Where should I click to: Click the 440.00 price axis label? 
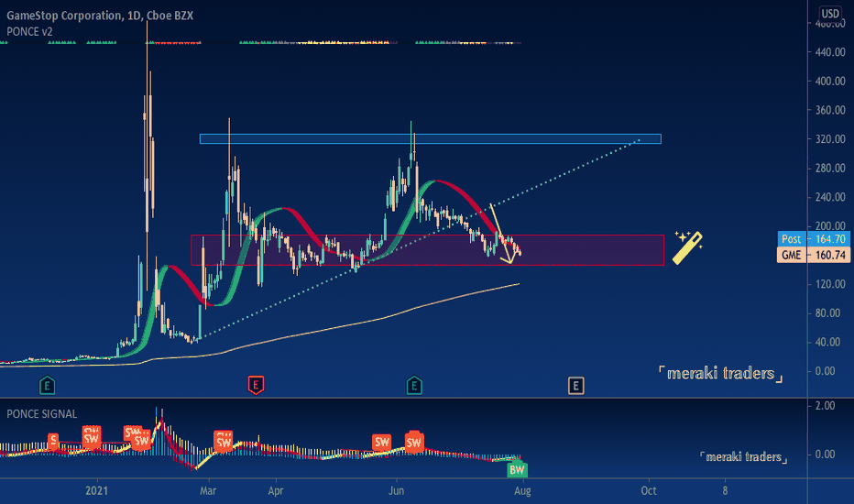[x=830, y=52]
